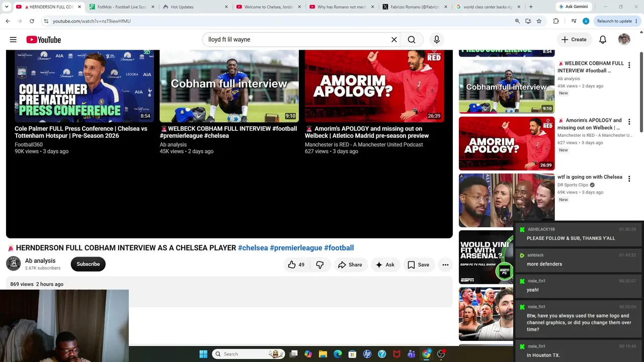Open Ab analysis channel avatar
Image resolution: width=644 pixels, height=362 pixels.
[x=14, y=263]
